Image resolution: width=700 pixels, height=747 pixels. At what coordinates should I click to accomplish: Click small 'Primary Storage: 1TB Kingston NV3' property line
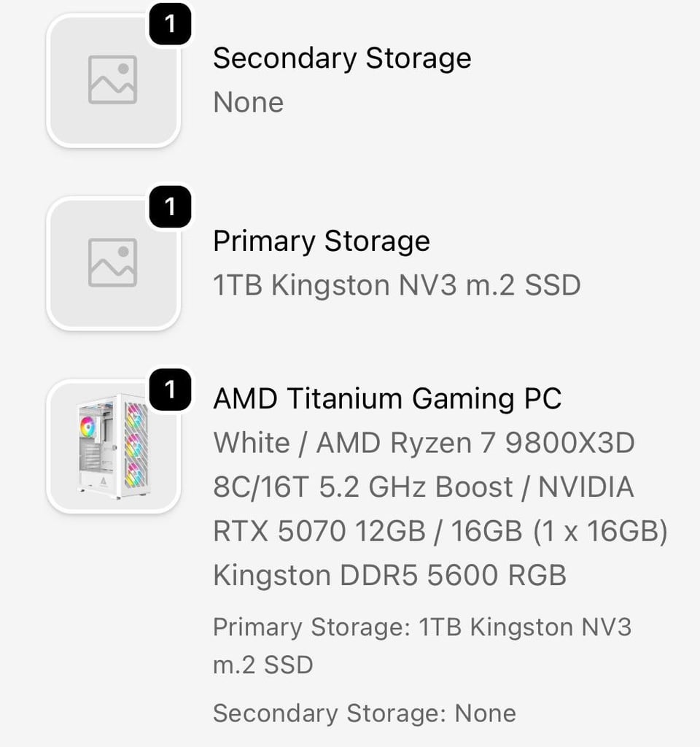[421, 627]
